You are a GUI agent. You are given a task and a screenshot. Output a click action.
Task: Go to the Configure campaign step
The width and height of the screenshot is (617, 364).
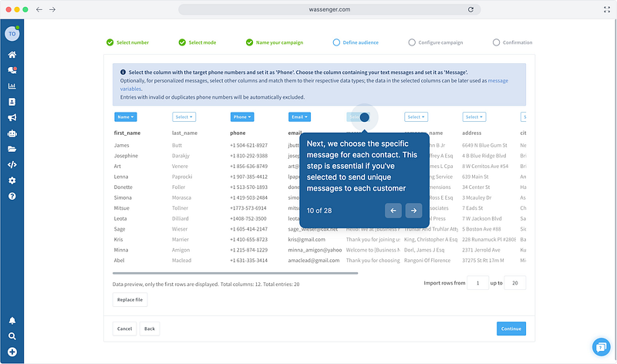point(435,42)
